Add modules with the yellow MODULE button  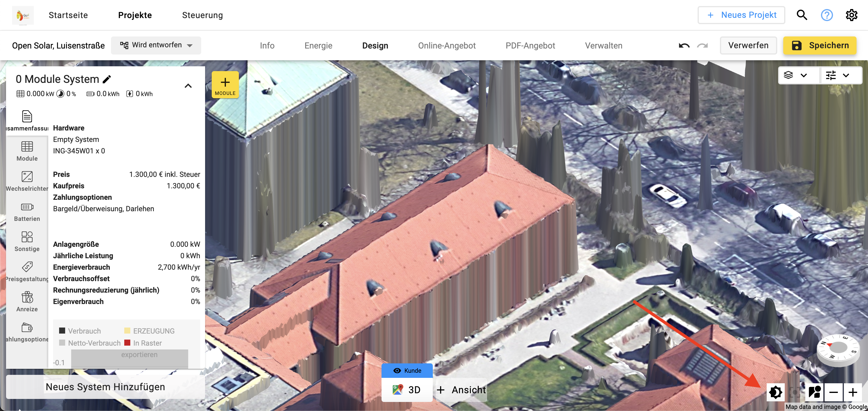[225, 85]
